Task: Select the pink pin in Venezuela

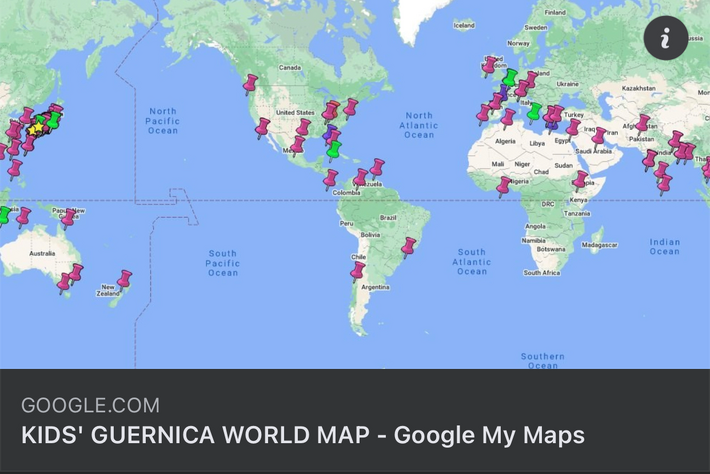Action: tap(377, 167)
